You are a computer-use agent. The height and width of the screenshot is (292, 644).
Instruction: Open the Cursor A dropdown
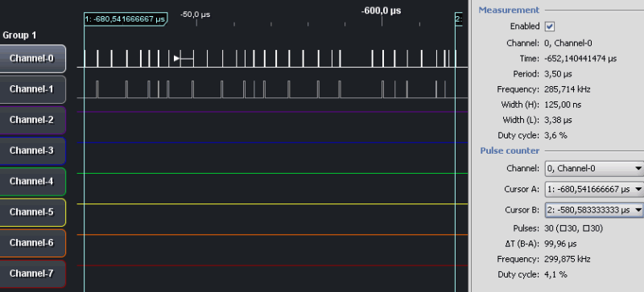coord(594,189)
